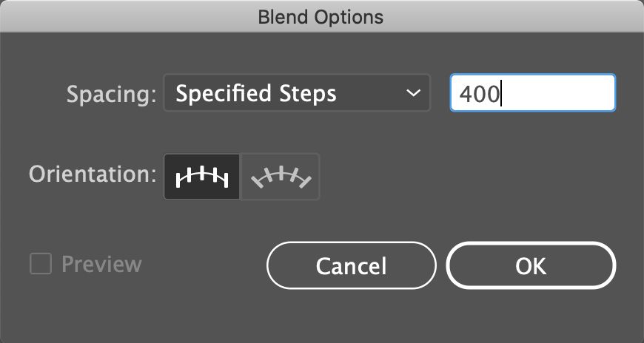Screen dimensions: 644x343
Task: Enable the Preview checkbox
Action: pos(40,264)
